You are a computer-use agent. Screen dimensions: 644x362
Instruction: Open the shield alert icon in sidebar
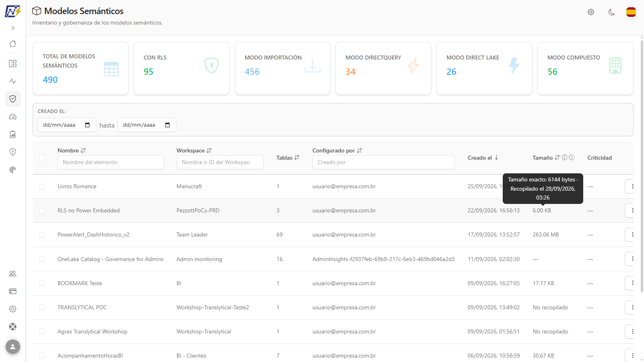[13, 152]
